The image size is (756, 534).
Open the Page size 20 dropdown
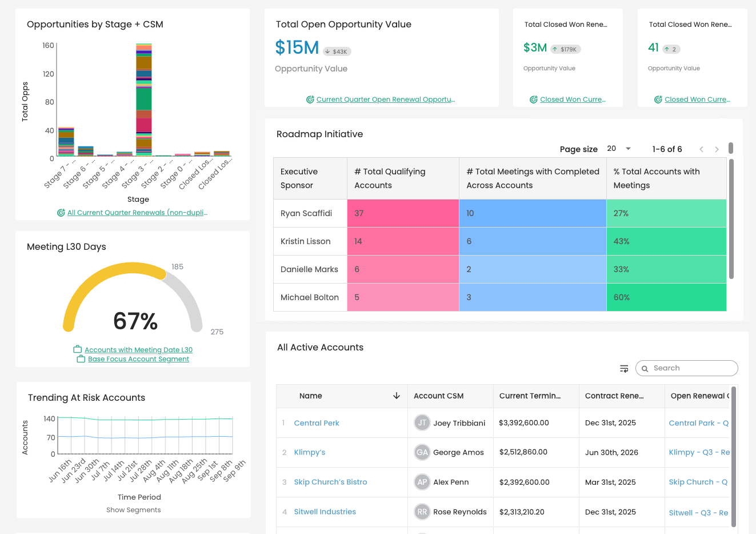click(x=619, y=149)
